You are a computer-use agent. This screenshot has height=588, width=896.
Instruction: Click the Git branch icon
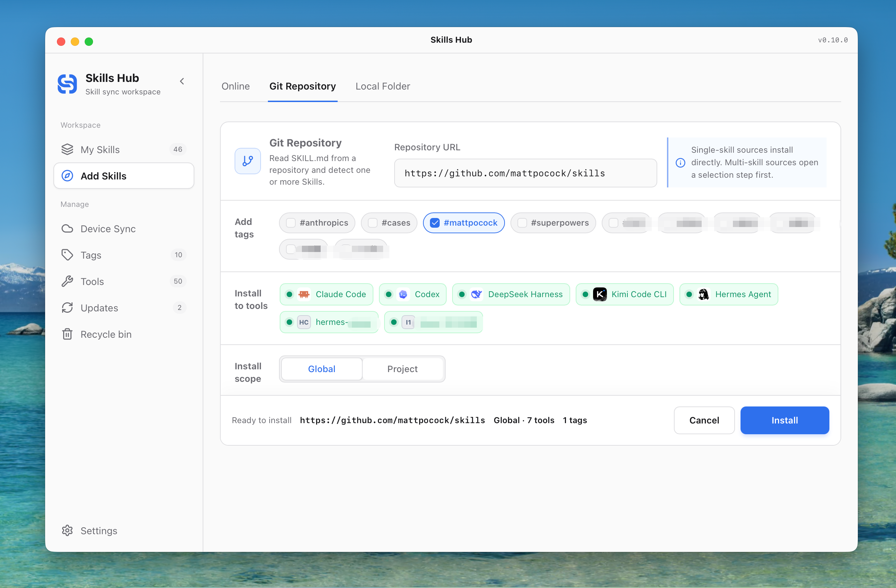pyautogui.click(x=248, y=161)
